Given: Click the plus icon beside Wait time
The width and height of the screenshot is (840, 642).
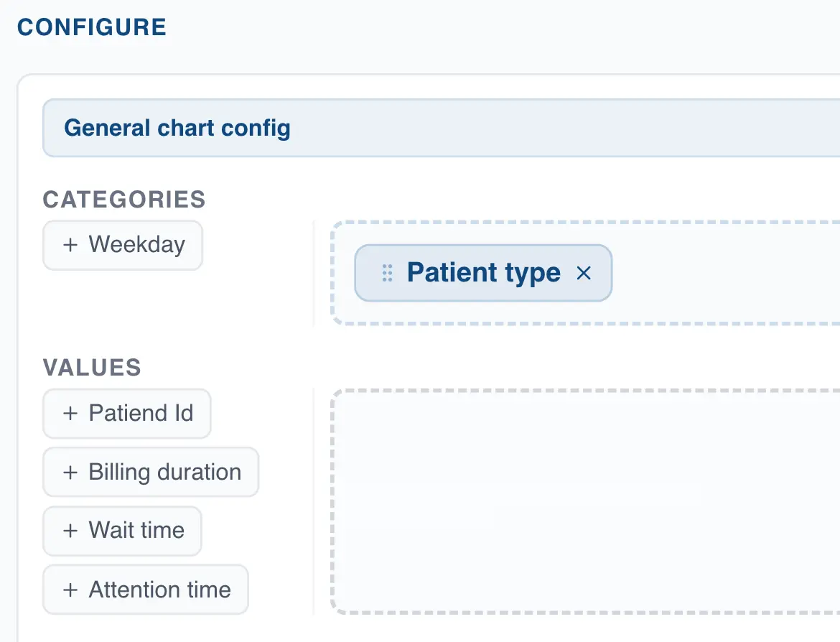Looking at the screenshot, I should coord(70,531).
